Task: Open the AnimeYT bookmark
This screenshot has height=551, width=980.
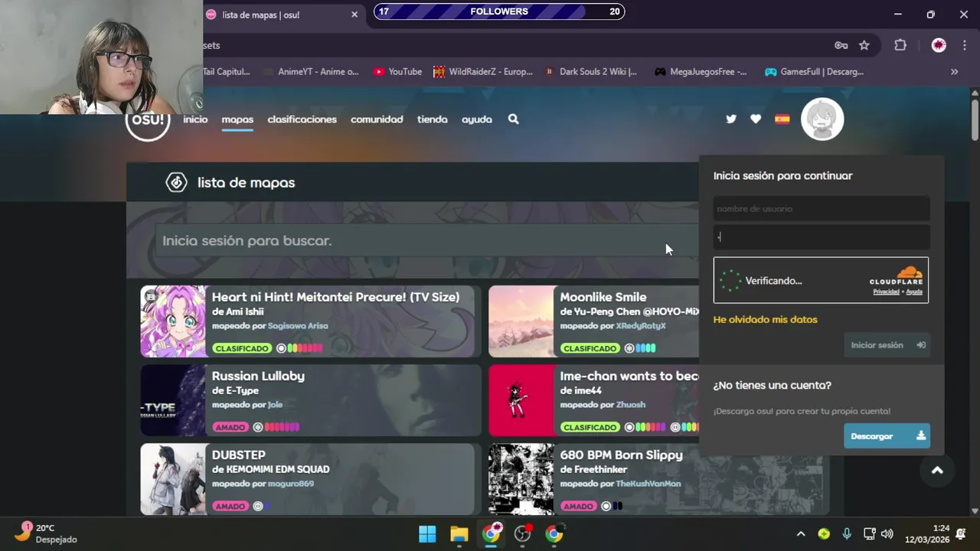Action: pyautogui.click(x=310, y=72)
